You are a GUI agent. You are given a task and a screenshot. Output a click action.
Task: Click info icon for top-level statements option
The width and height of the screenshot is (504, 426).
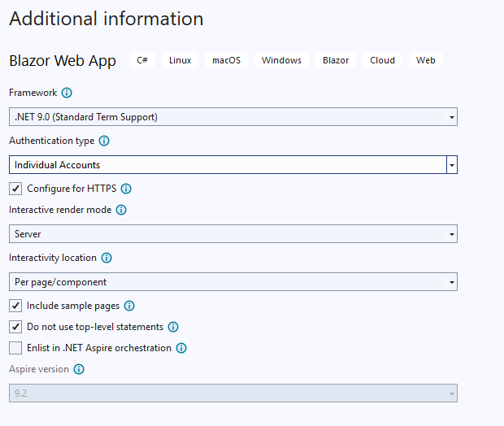pyautogui.click(x=173, y=327)
